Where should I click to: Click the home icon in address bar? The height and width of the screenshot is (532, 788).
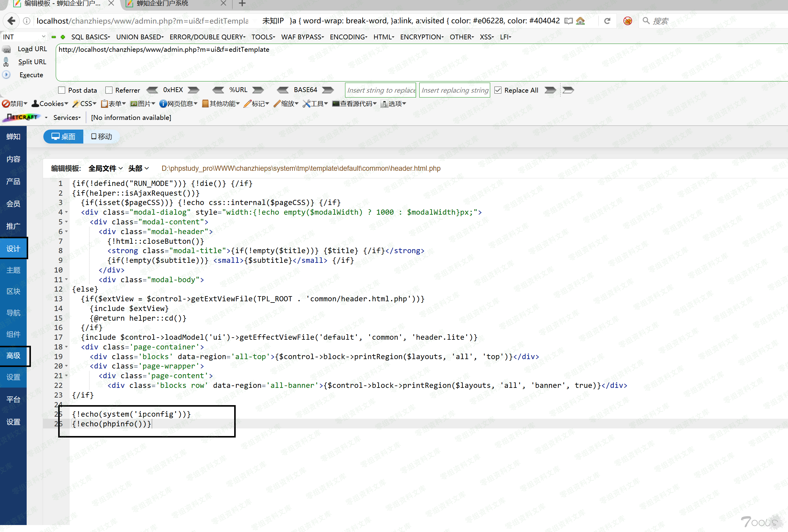point(580,21)
